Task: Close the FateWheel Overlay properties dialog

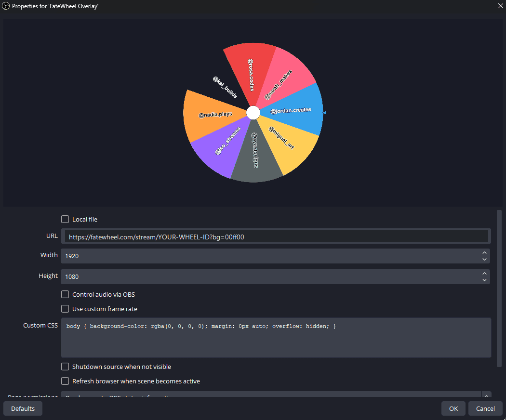Action: (x=500, y=6)
